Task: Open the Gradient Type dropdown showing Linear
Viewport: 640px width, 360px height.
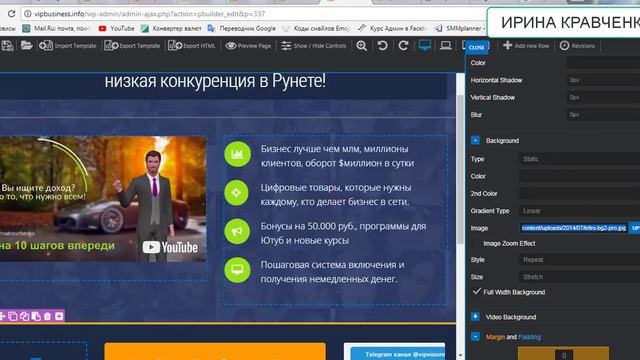Action: (580, 211)
